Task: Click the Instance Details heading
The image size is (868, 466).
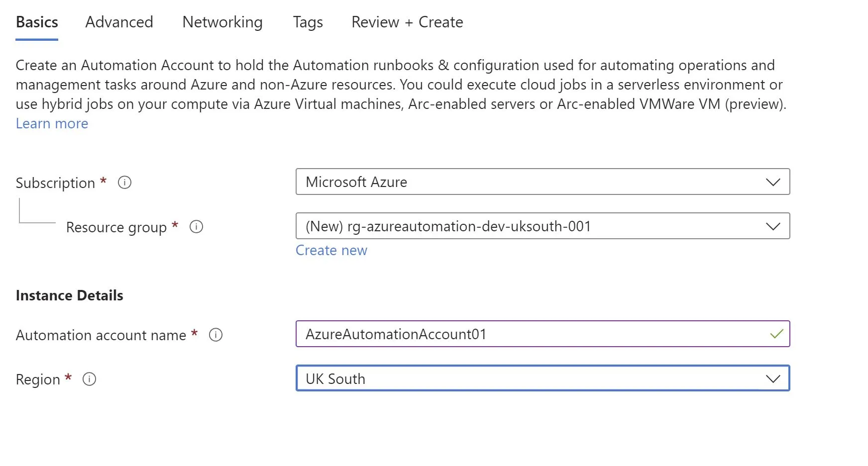Action: coord(70,295)
